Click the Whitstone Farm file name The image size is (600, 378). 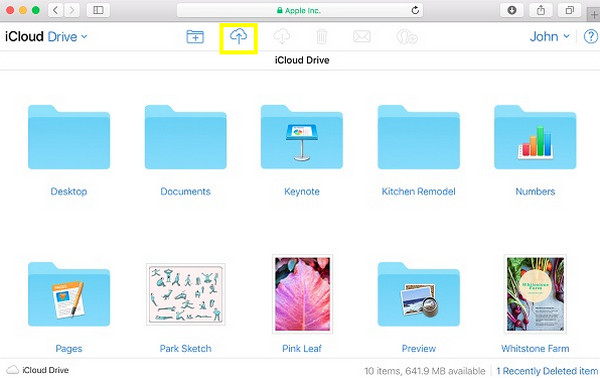[x=535, y=349]
